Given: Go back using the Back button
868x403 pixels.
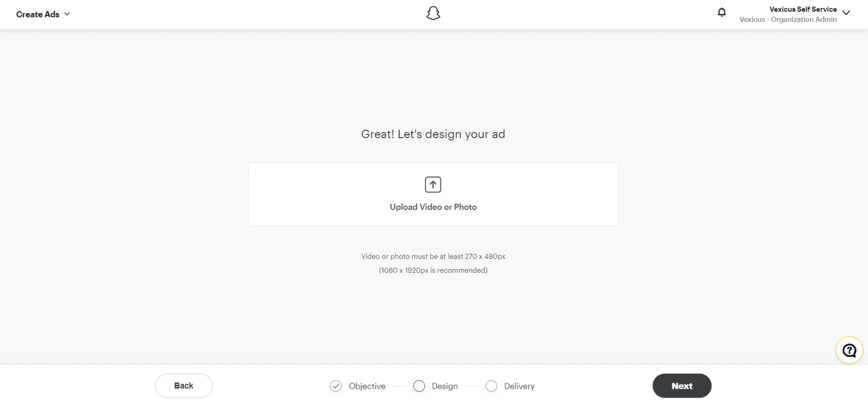Looking at the screenshot, I should coord(184,386).
